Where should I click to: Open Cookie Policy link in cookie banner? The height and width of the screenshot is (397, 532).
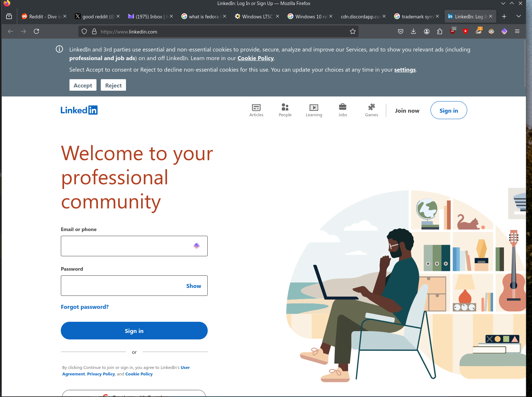pyautogui.click(x=256, y=58)
